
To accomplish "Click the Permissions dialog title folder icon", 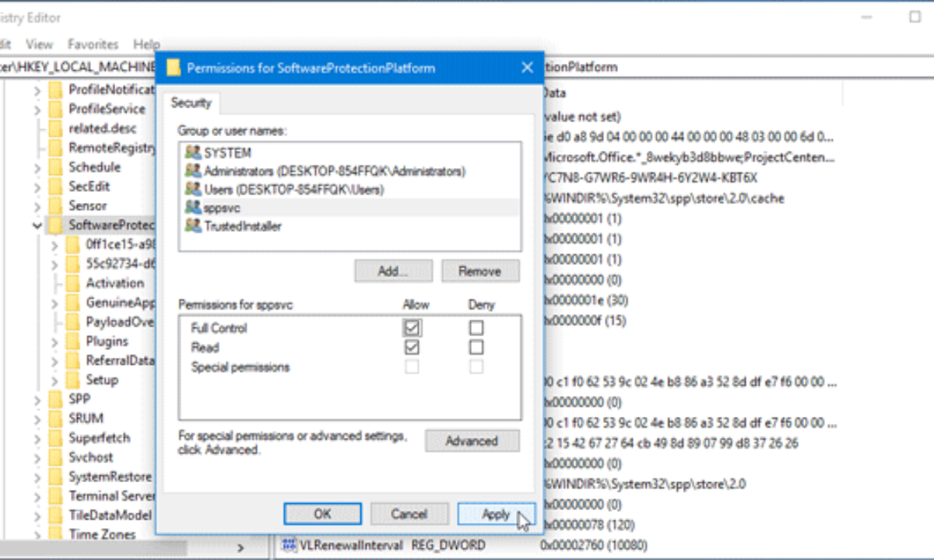I will coord(174,68).
